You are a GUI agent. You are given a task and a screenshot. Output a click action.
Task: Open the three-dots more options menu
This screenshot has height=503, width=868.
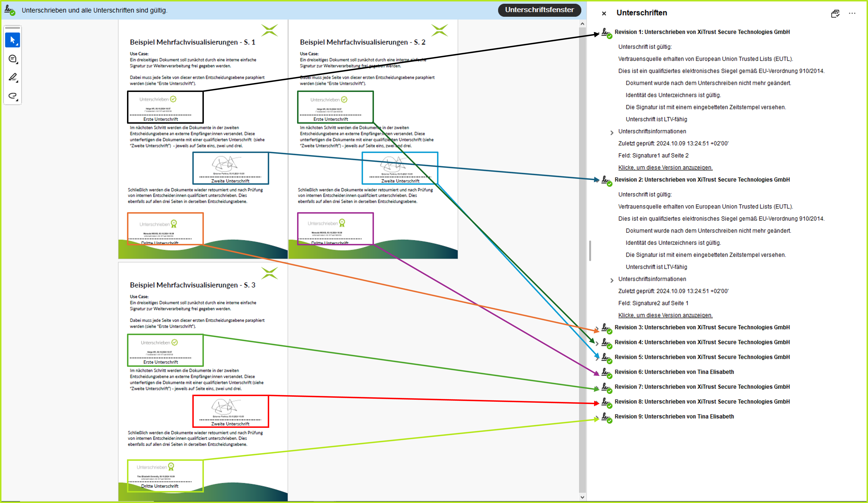pyautogui.click(x=852, y=13)
